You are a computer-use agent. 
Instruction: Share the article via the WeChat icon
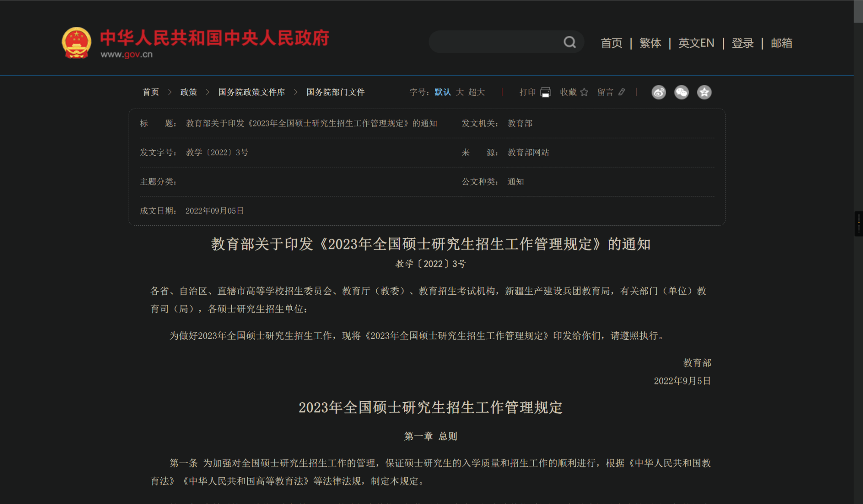click(x=681, y=92)
